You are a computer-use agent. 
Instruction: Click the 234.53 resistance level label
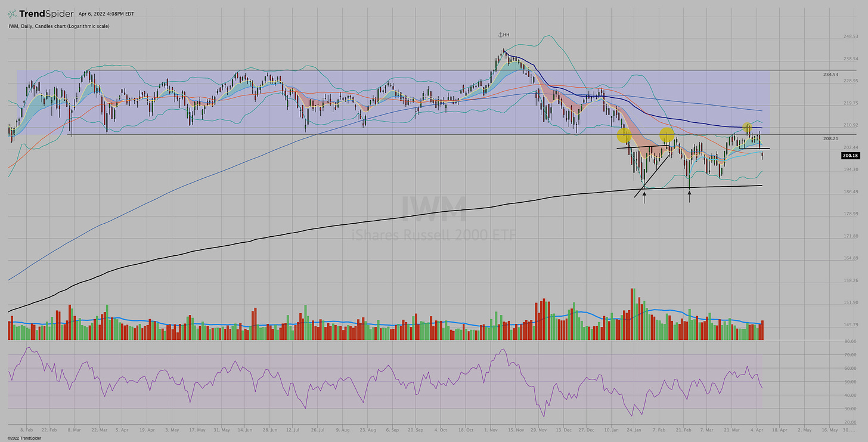coord(830,75)
